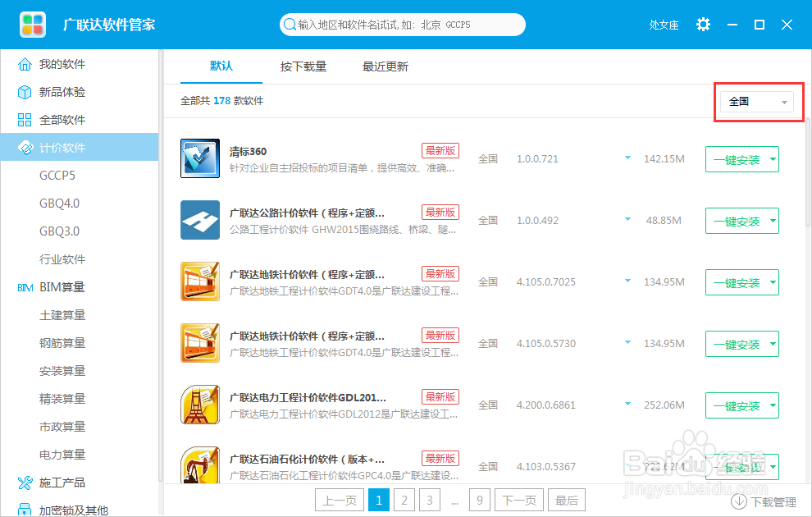Screen dimensions: 812x517
Task: Select GBQ3.0 in the sidebar
Action: pyautogui.click(x=60, y=231)
